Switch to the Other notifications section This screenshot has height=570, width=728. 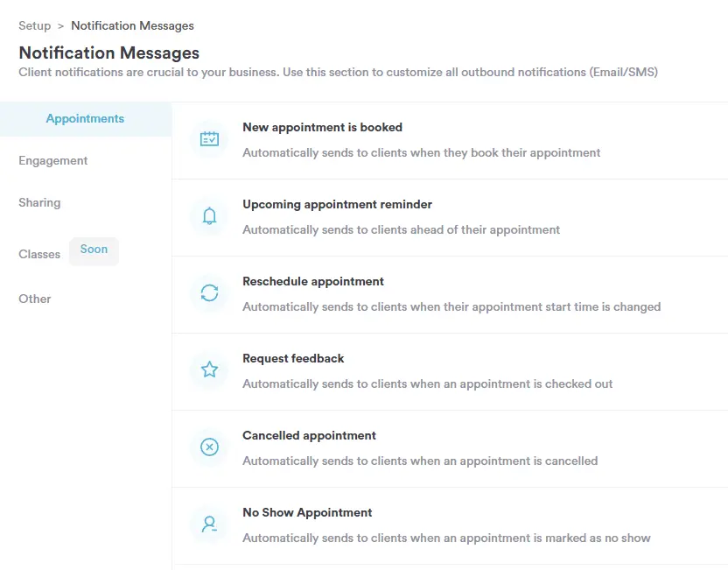(34, 299)
